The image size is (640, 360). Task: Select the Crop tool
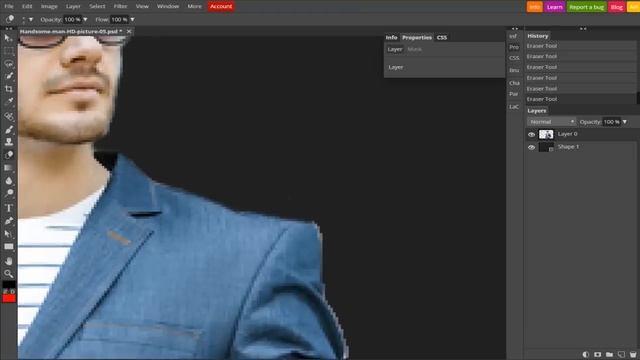[x=8, y=89]
